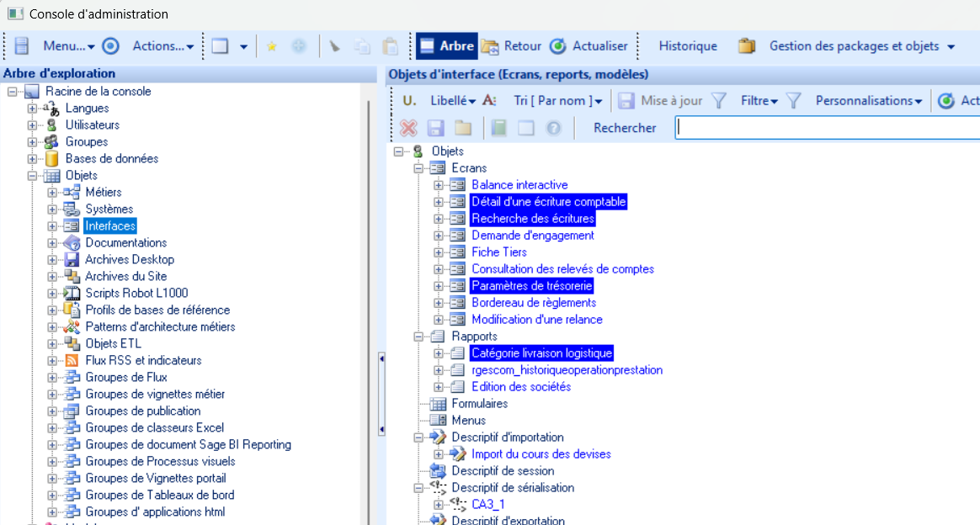
Task: Click the server icon left of Menu
Action: (x=22, y=46)
